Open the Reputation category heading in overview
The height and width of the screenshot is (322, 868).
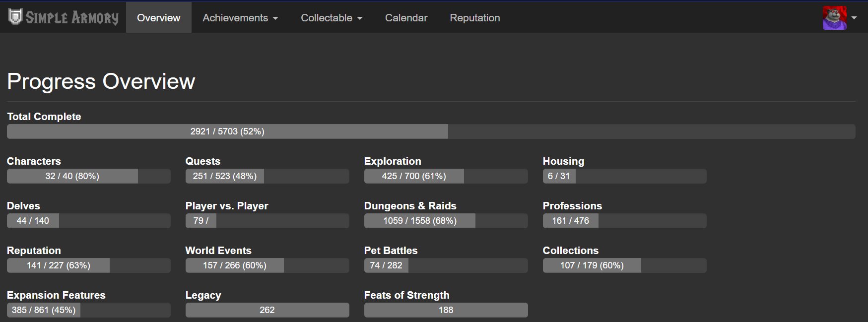pos(34,251)
